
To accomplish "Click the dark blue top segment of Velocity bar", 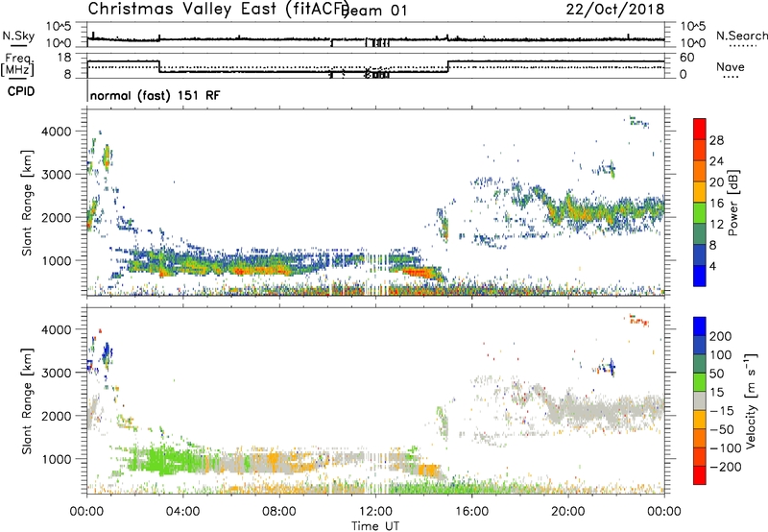I will point(700,326).
